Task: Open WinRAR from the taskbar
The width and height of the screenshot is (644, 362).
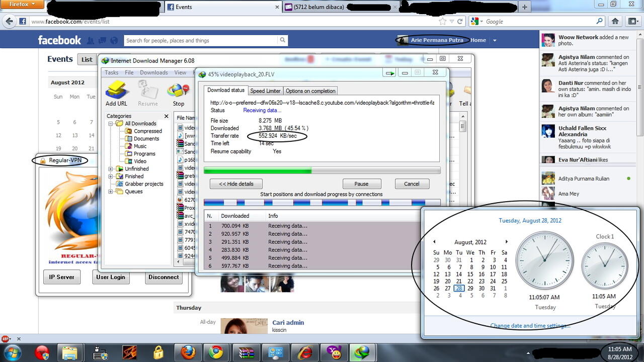Action: click(247, 352)
